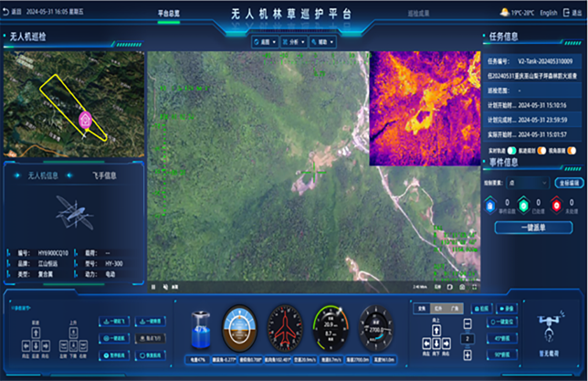The image size is (588, 381).
Task: Open the 底图 dropdown above the map
Action: pyautogui.click(x=264, y=42)
